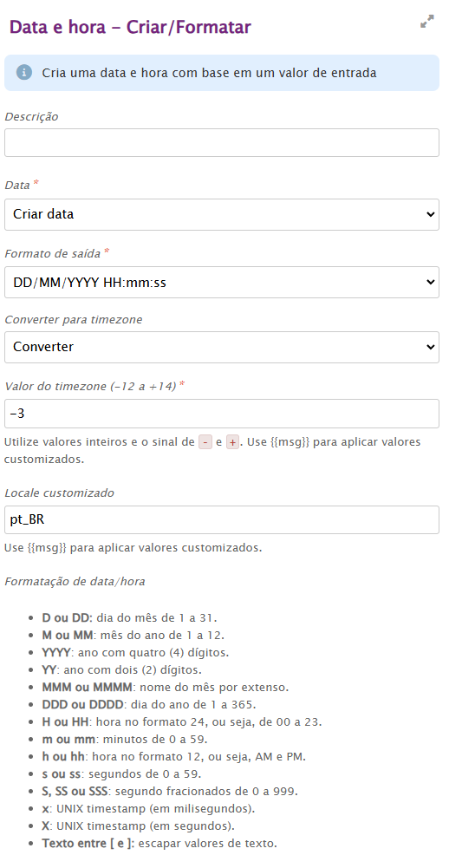Click the timezone value field containing -3
This screenshot has width=449, height=868.
pyautogui.click(x=221, y=414)
